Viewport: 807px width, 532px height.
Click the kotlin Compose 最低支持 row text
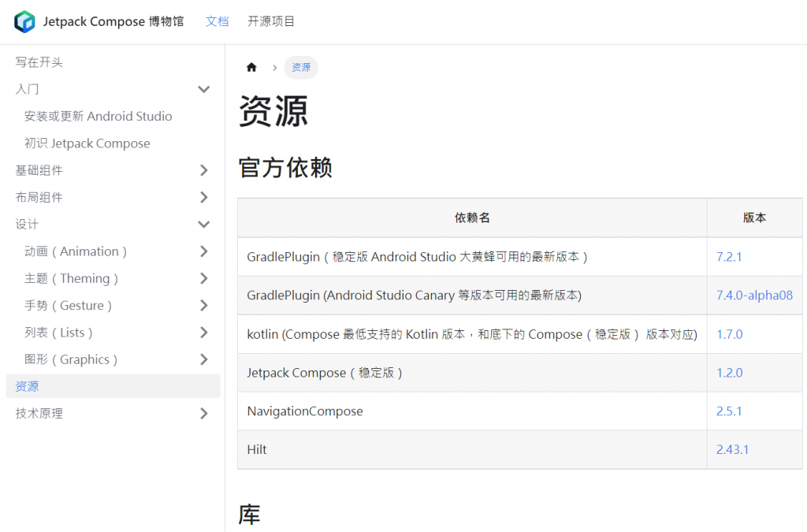tap(472, 334)
